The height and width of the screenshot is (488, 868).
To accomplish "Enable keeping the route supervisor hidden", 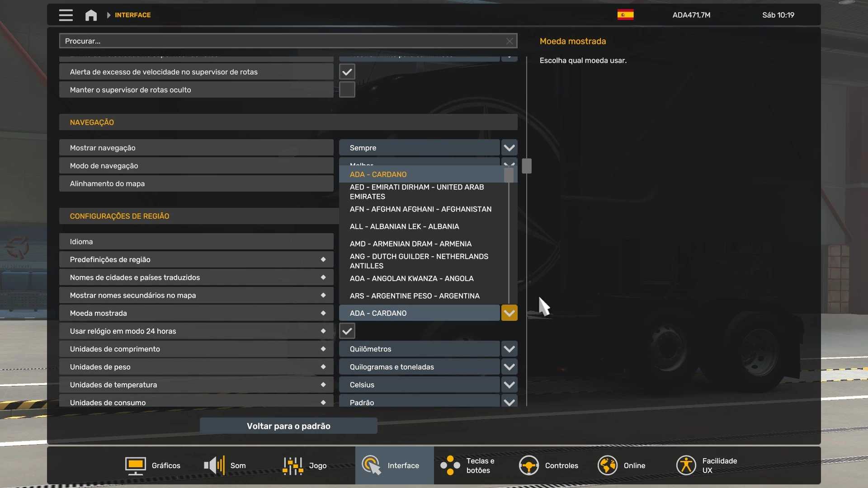I will 347,90.
